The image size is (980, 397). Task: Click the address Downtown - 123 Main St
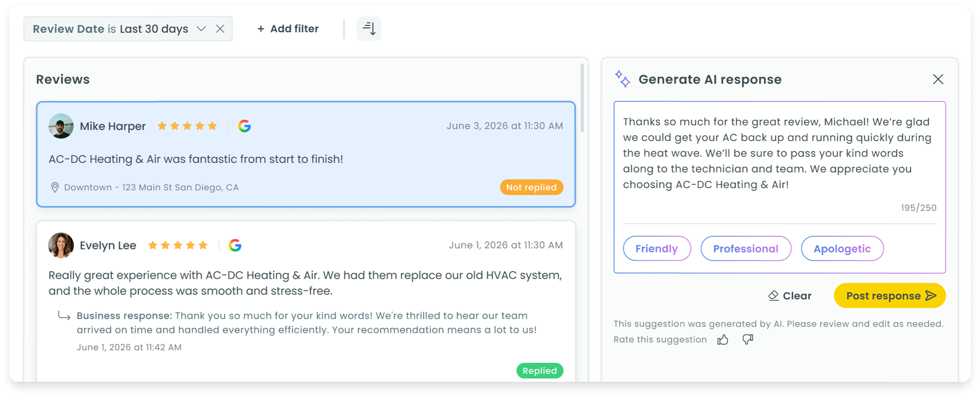coord(151,187)
